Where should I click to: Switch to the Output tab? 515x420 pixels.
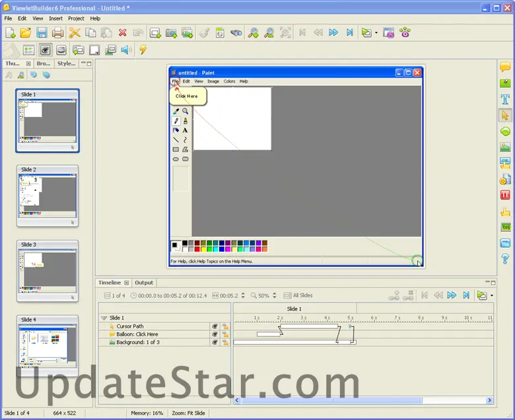click(144, 283)
